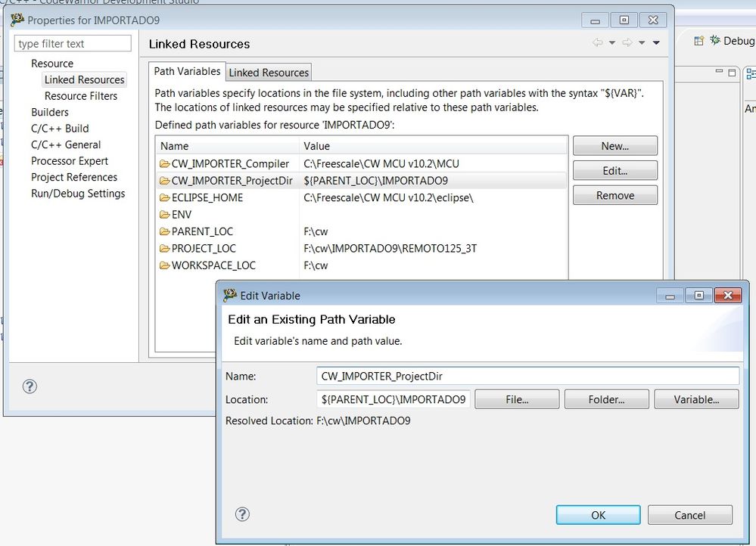Select Builders in the properties tree
Viewport: 756px width, 546px height.
[50, 112]
